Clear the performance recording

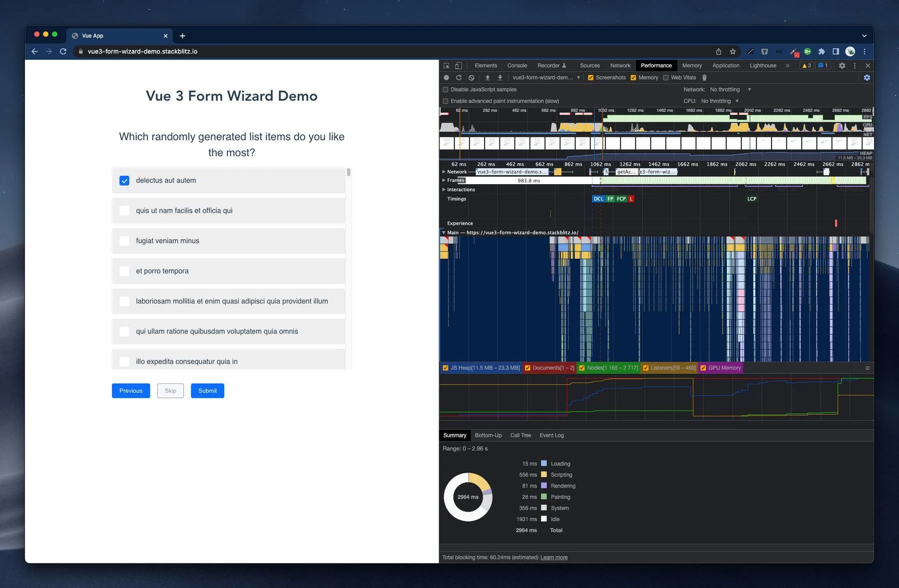pos(471,78)
